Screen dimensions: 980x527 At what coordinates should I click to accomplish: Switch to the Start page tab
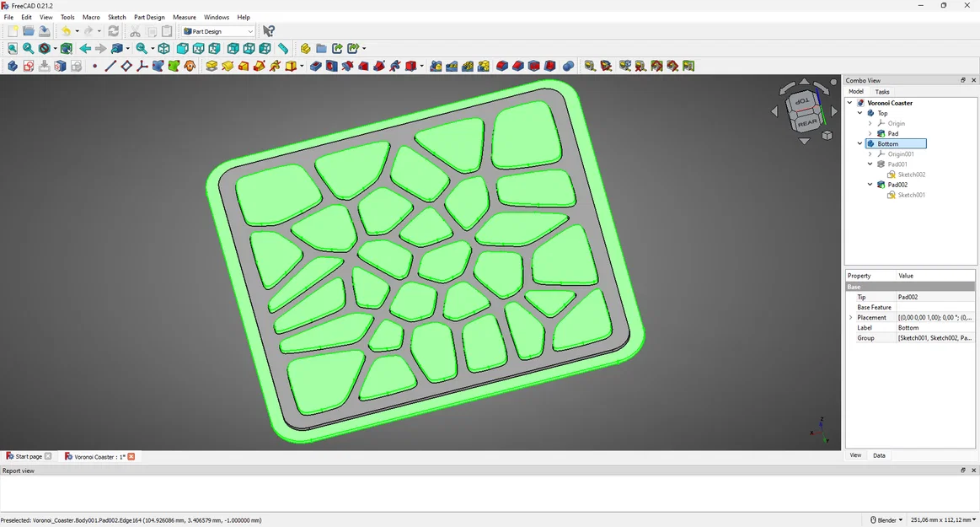coord(28,456)
